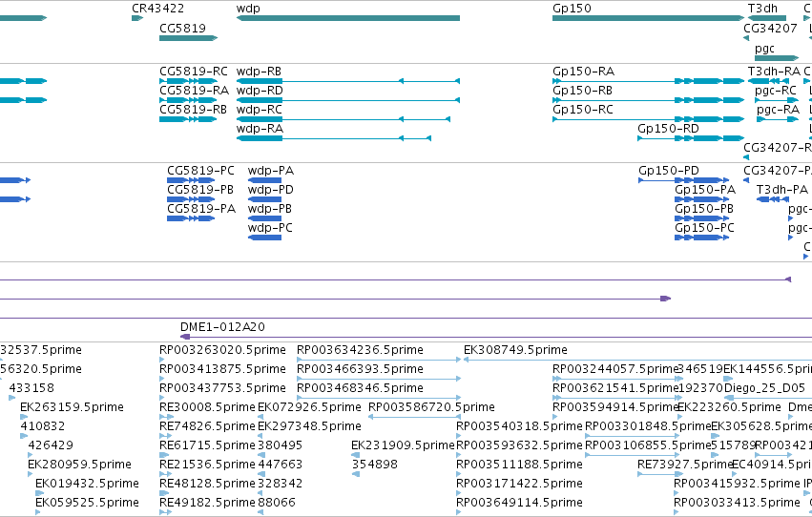
Task: Select protein CG5819-PB
Action: [x=191, y=199]
